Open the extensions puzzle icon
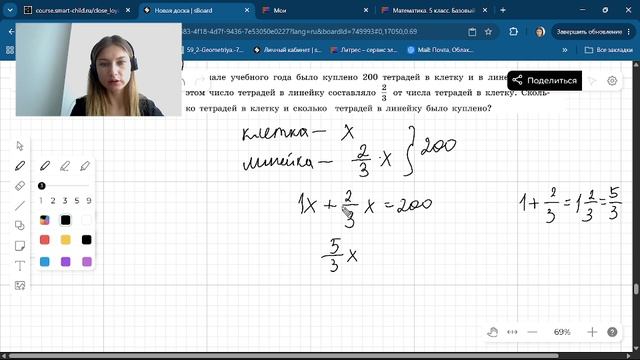 (513, 32)
